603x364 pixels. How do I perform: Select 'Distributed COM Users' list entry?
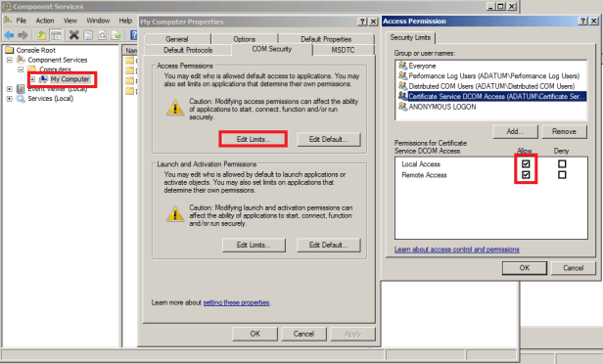tap(490, 86)
